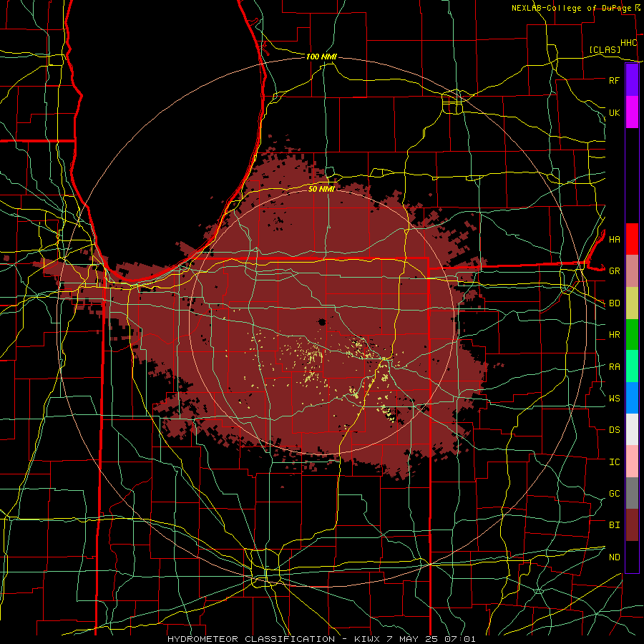The height and width of the screenshot is (644, 644).
Task: Click the HA red legend swatch
Action: [632, 239]
